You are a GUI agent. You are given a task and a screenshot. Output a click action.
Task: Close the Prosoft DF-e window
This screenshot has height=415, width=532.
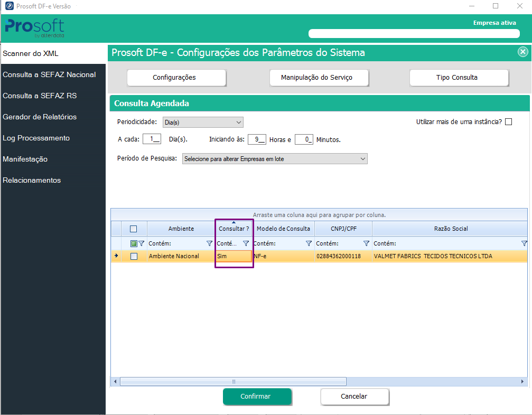pos(520,6)
